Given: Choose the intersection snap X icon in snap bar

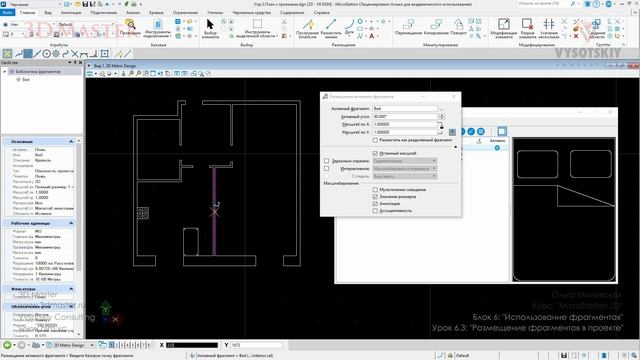Looking at the screenshot, I should (75, 53).
